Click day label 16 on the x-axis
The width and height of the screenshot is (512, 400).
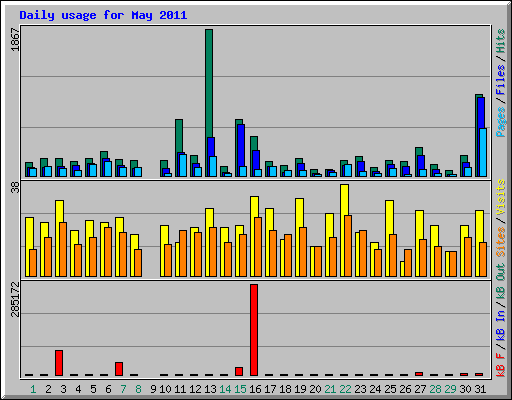[x=255, y=389]
